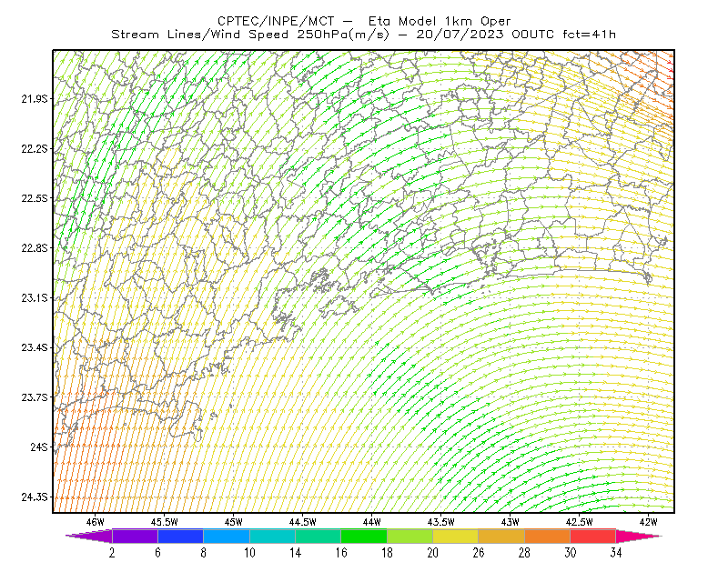Click the teal green 14–16 colorbar segment
The width and height of the screenshot is (728, 562).
(x=318, y=536)
